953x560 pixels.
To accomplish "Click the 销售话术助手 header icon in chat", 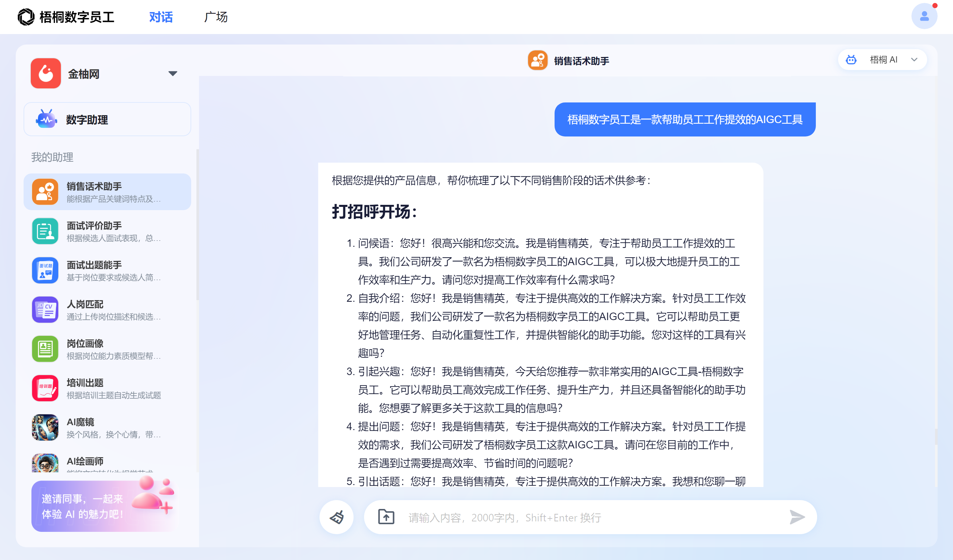I will point(537,60).
